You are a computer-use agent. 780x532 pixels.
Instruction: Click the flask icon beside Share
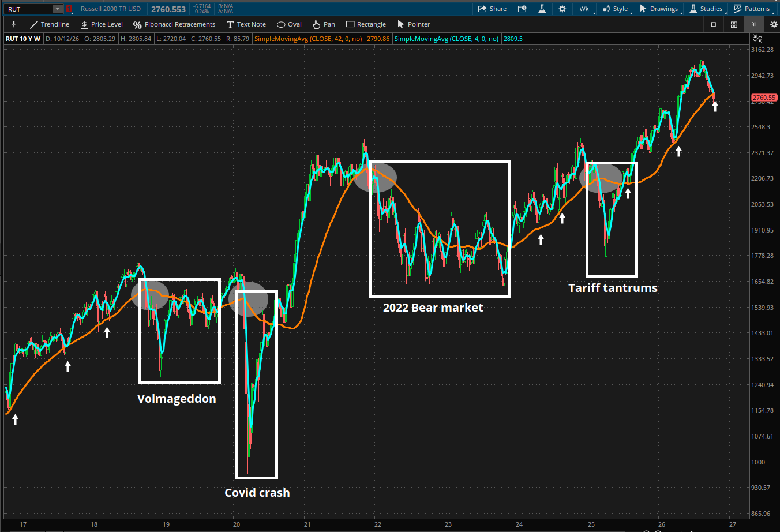point(542,9)
